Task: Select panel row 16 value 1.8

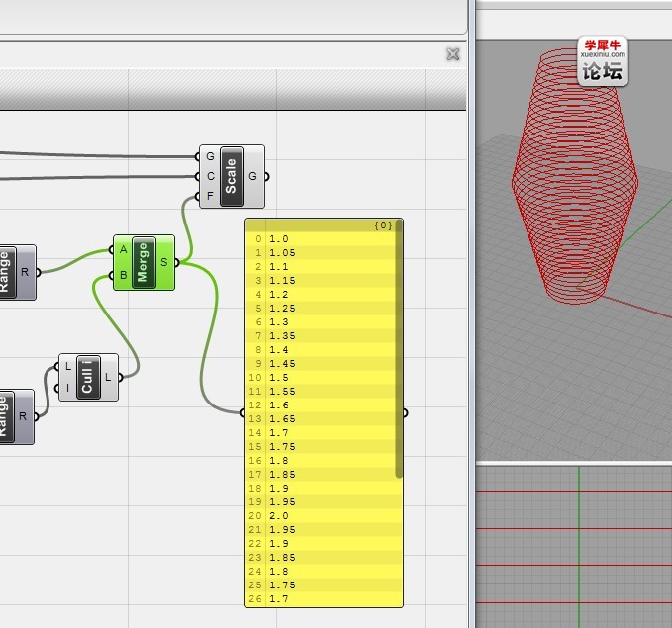Action: pos(321,461)
